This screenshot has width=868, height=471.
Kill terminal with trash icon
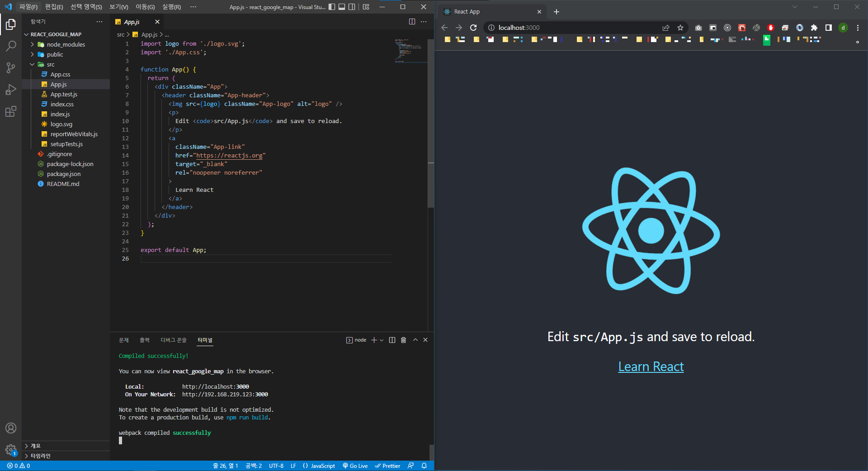(403, 340)
